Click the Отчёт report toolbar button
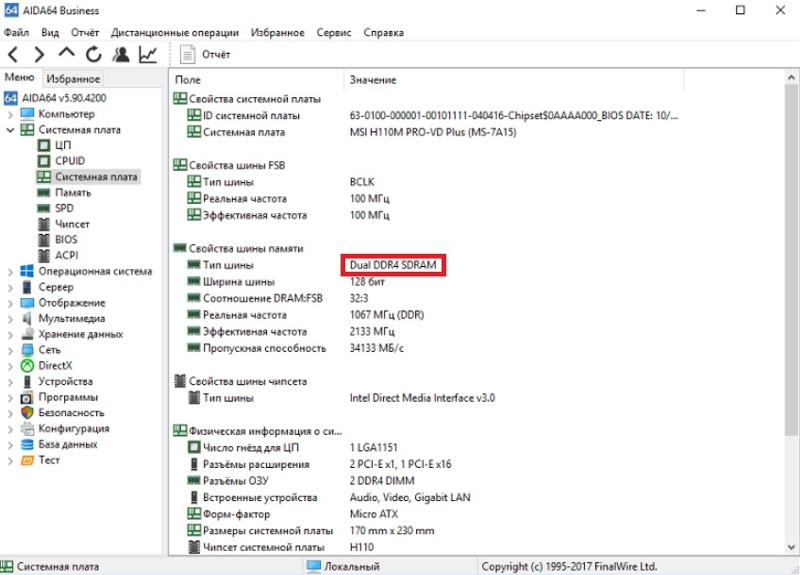 tap(205, 54)
